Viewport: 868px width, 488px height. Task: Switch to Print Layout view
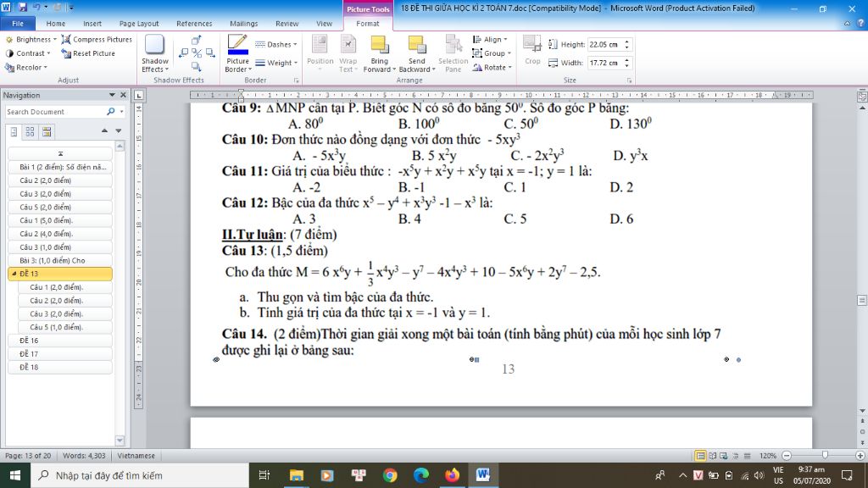point(700,455)
